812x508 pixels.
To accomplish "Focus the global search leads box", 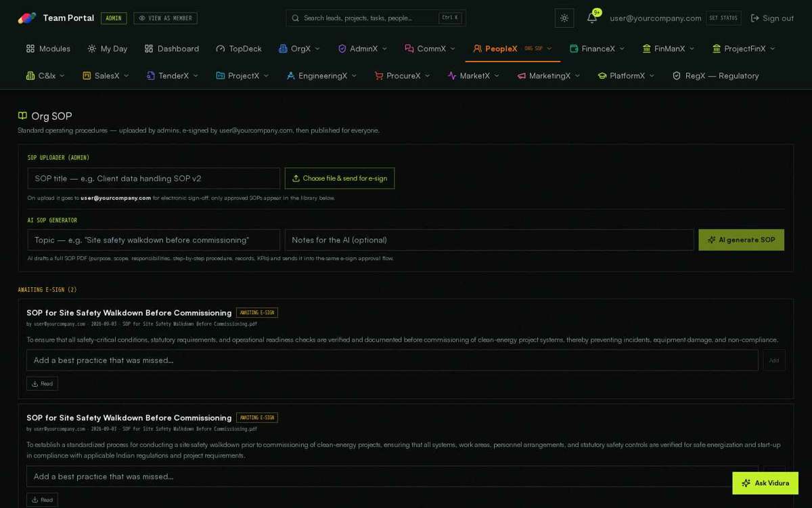I will 376,18.
